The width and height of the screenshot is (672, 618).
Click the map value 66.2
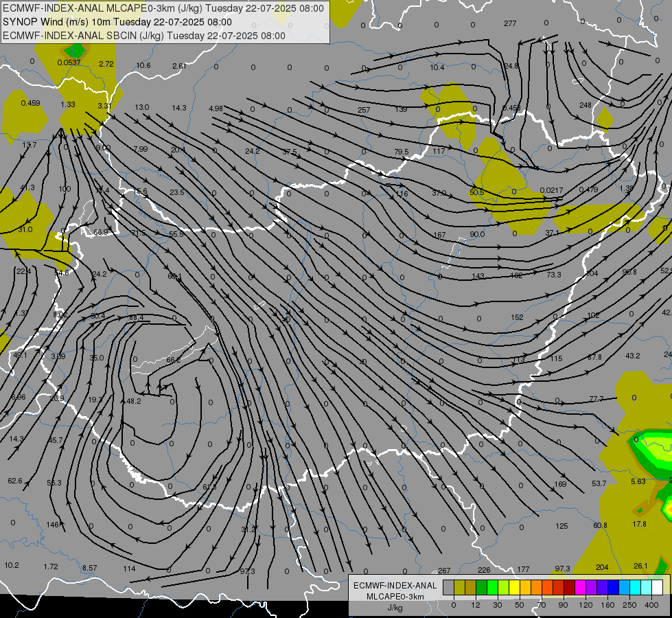coord(173,360)
